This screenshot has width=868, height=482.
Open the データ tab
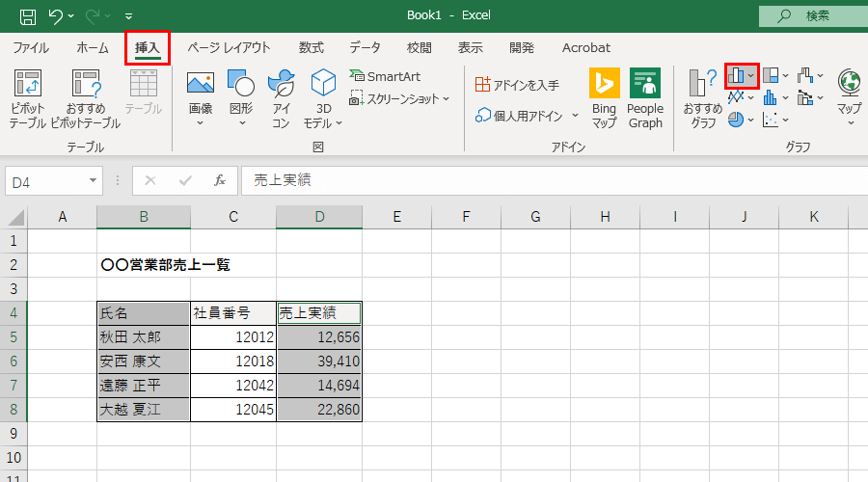click(365, 48)
